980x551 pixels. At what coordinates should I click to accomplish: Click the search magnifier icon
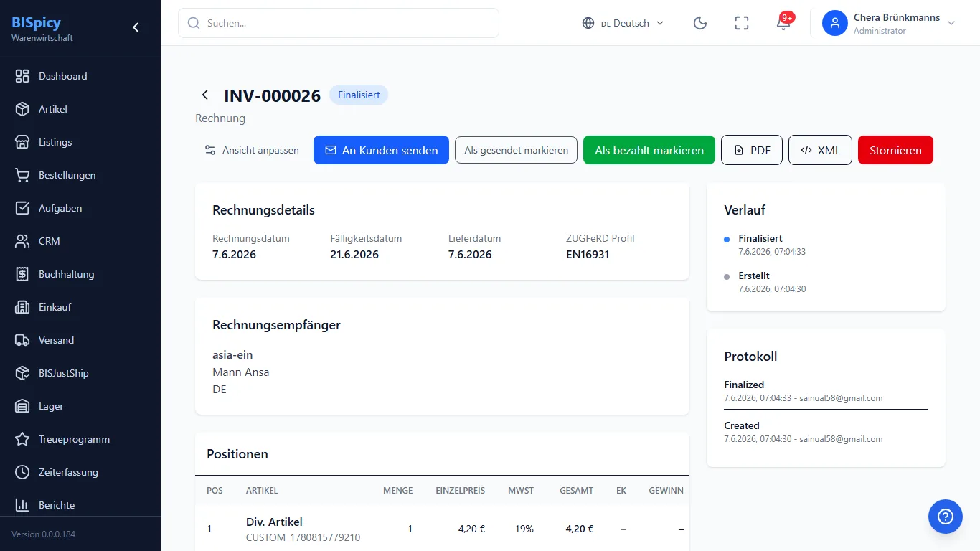194,23
